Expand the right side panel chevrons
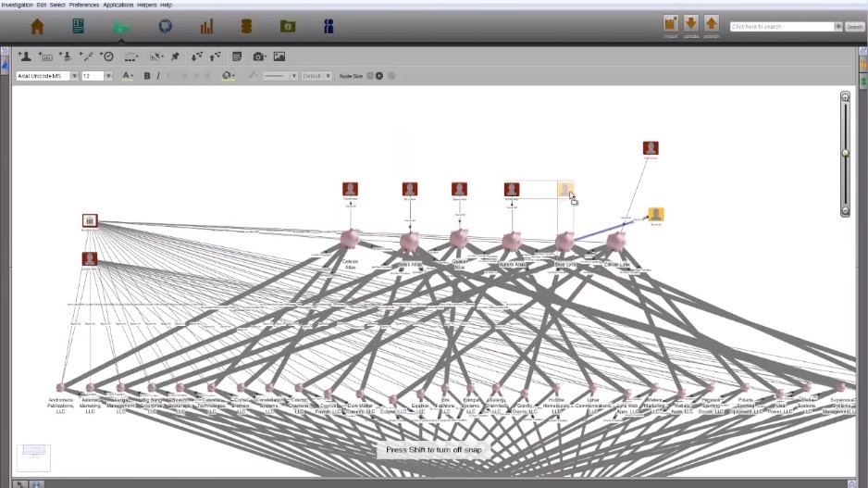This screenshot has width=868, height=488. coord(863,51)
